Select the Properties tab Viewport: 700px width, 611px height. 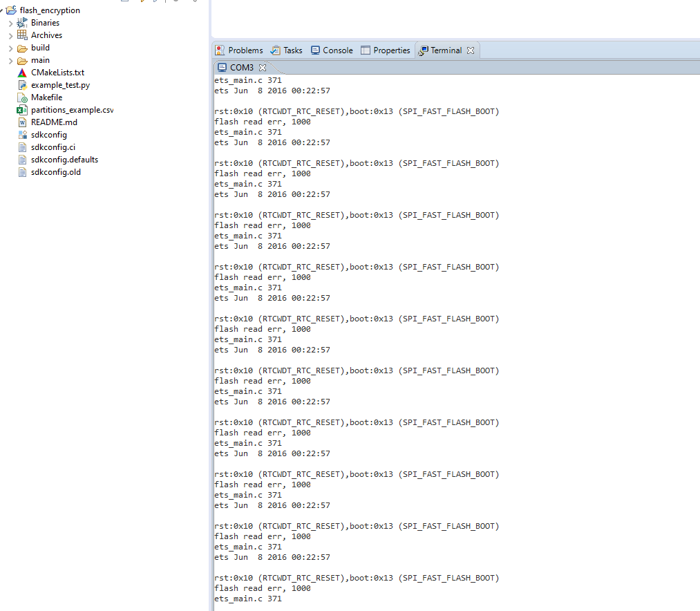[x=385, y=50]
